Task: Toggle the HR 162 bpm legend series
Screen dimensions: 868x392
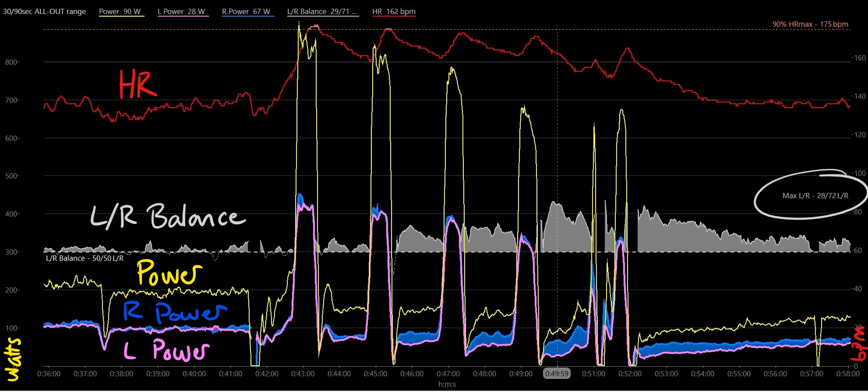Action: click(394, 11)
